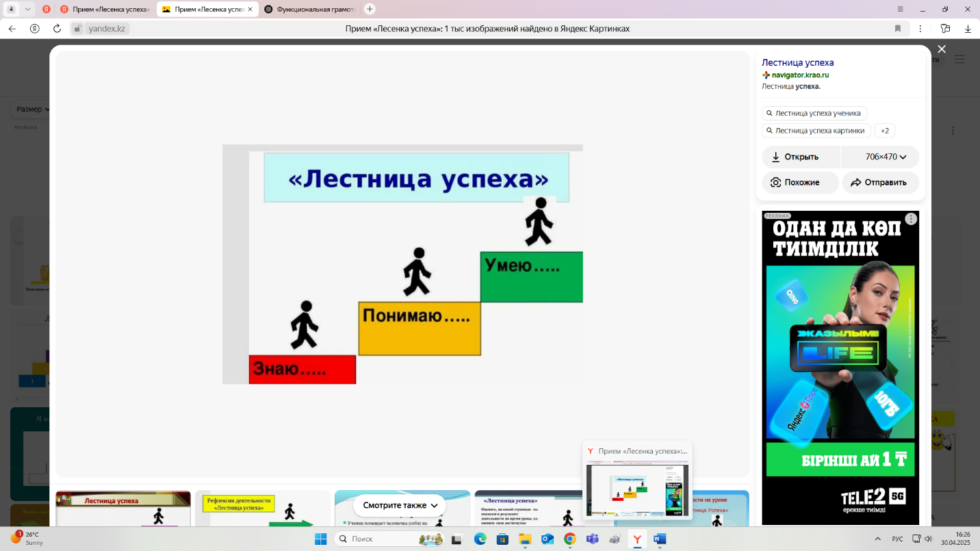Open Microsoft Teams from the taskbar

(x=592, y=539)
